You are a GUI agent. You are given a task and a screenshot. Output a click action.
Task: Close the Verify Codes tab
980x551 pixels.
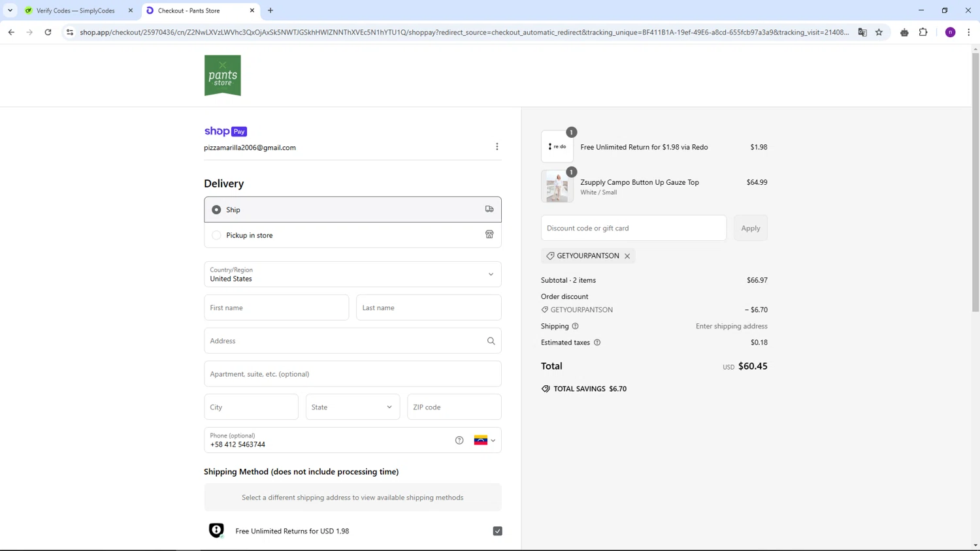point(130,10)
